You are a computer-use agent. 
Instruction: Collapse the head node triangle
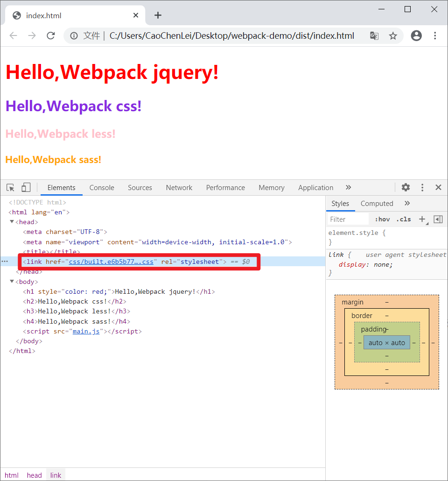click(x=12, y=221)
